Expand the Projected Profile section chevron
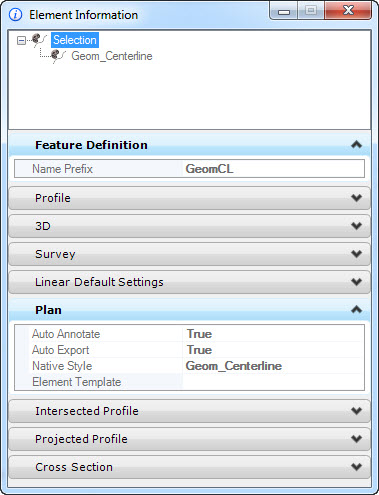Screen dimensions: 379x495 (356, 439)
